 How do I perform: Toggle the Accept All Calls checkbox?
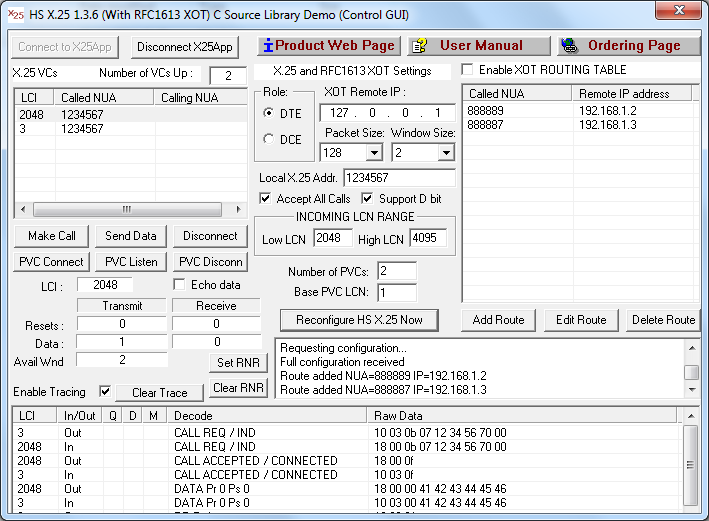pyautogui.click(x=265, y=198)
